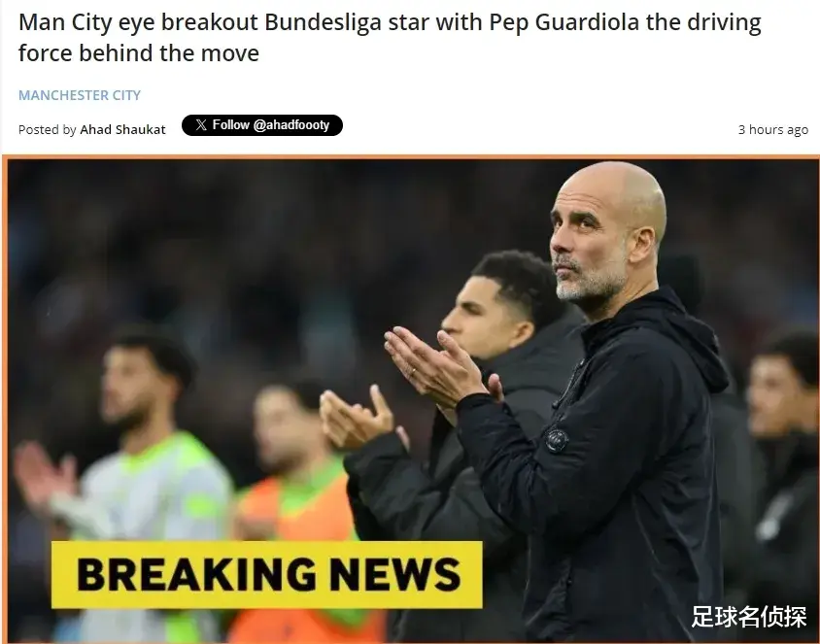Click the badge on Guardiola's black jacket
This screenshot has width=820, height=644.
click(x=557, y=440)
